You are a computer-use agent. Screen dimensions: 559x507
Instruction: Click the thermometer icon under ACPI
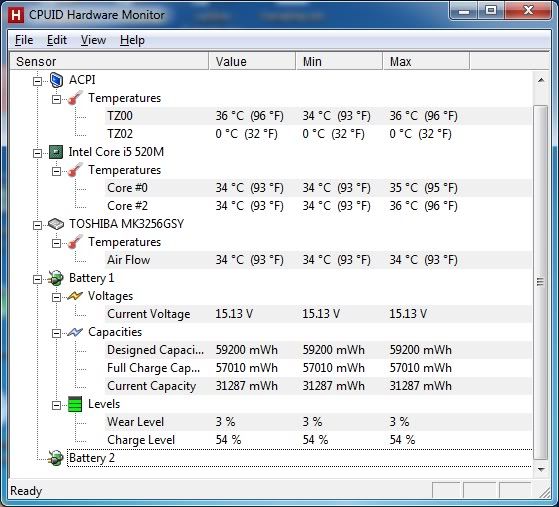[x=75, y=98]
